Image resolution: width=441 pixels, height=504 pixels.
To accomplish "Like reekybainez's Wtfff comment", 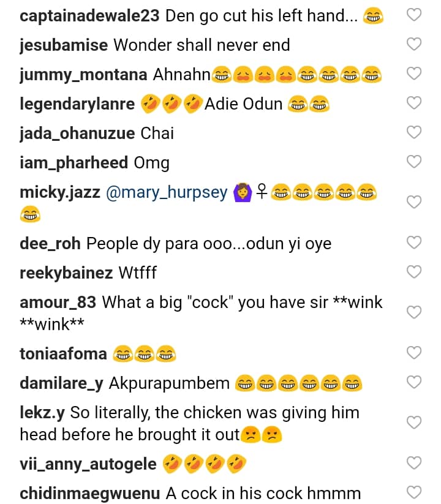I will click(414, 272).
